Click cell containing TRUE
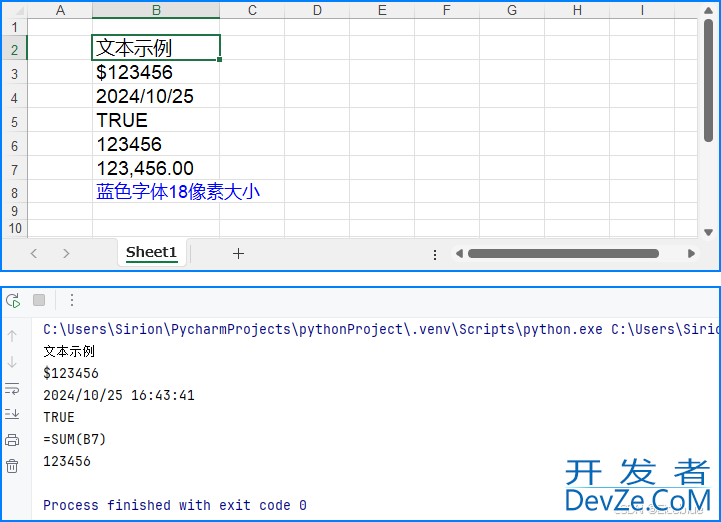The height and width of the screenshot is (522, 721). click(x=156, y=120)
